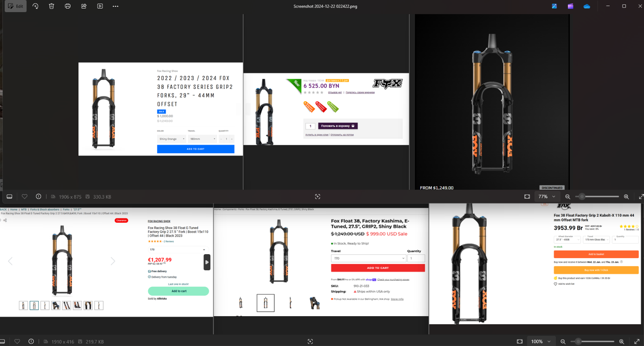Zoom out with the minus magnifier beside 100%
The height and width of the screenshot is (346, 644).
(563, 342)
